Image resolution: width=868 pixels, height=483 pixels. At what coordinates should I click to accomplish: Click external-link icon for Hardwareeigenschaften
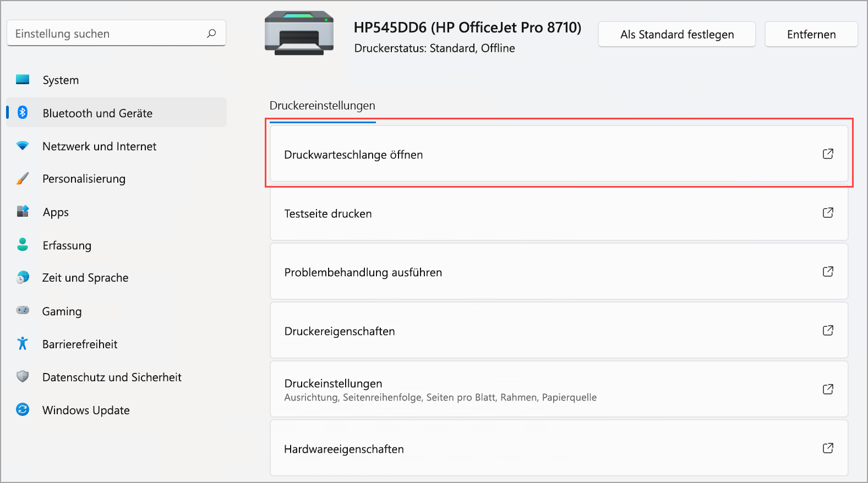pos(828,448)
